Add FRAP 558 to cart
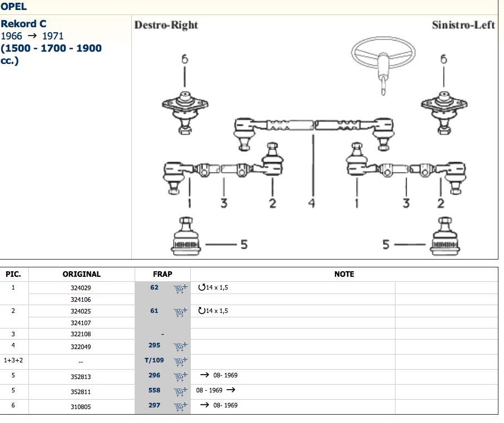Screen dimensions: 504x423 [x=180, y=391]
